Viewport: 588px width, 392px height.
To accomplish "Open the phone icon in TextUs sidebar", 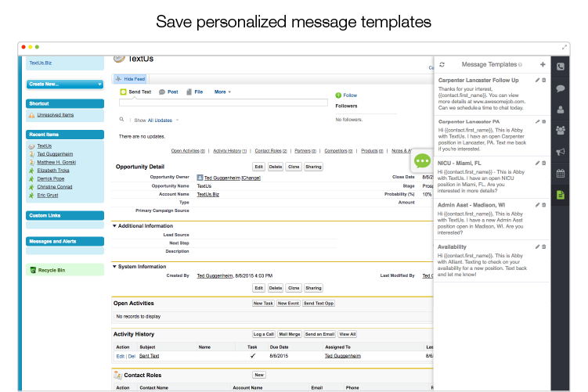I will (x=561, y=67).
